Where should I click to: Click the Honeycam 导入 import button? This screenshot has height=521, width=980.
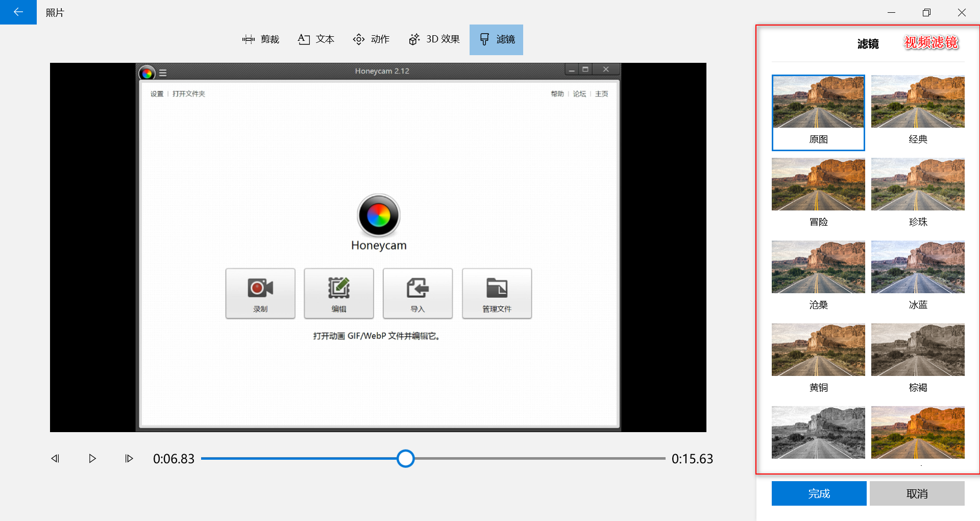[418, 294]
